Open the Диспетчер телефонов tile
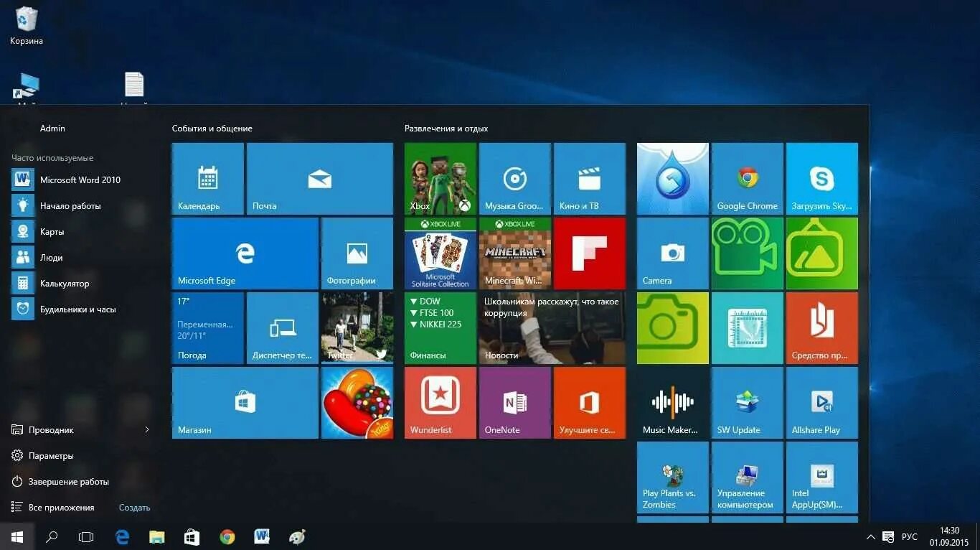This screenshot has width=980, height=550. [x=283, y=328]
